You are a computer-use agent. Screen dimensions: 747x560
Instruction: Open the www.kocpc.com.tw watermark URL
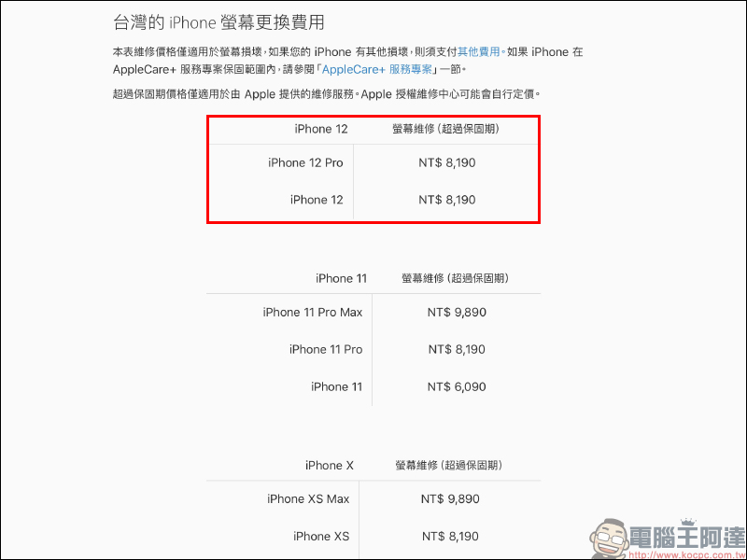(x=686, y=555)
